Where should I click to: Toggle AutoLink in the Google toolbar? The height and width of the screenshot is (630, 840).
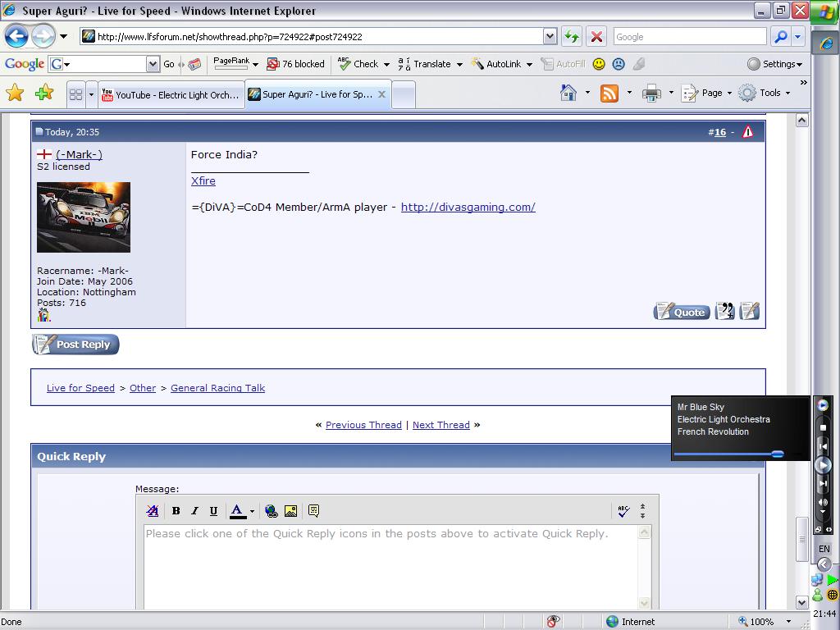495,64
